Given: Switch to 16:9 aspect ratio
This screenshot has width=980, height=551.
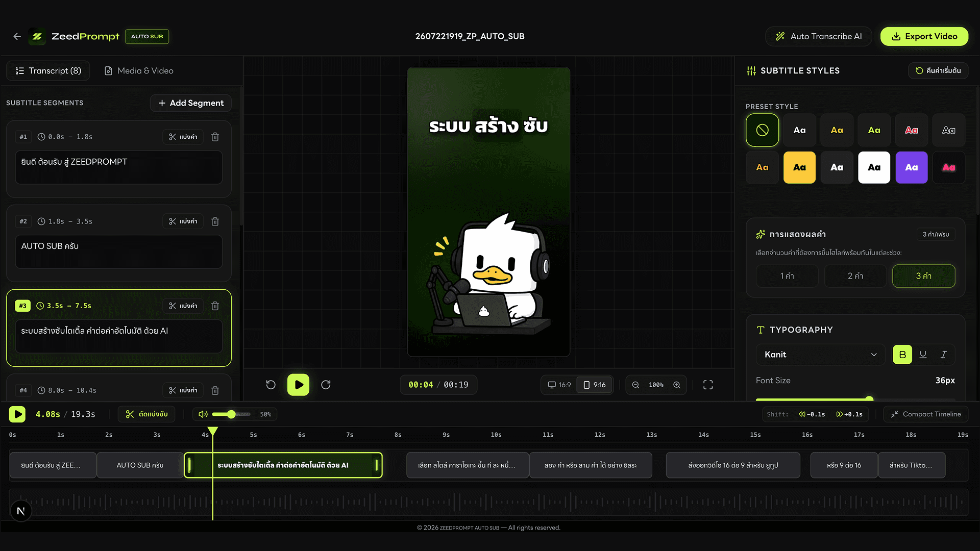Looking at the screenshot, I should [x=559, y=385].
